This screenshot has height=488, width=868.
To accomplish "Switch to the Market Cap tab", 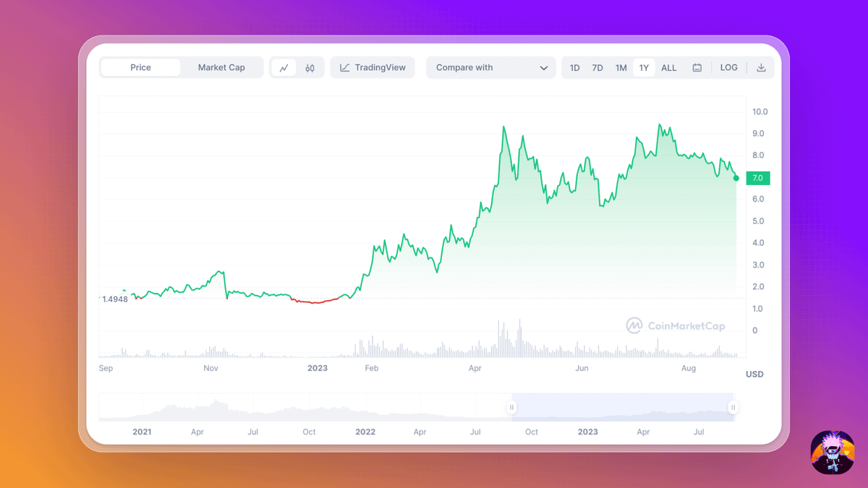I will coord(221,68).
